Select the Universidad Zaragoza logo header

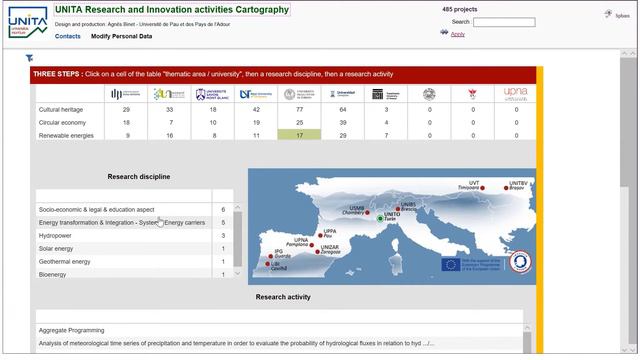click(x=342, y=94)
